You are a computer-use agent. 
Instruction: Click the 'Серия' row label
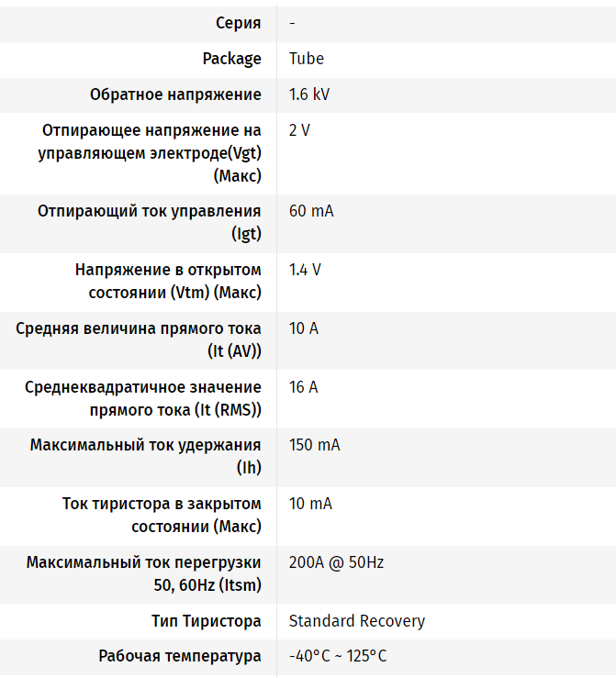pyautogui.click(x=238, y=23)
